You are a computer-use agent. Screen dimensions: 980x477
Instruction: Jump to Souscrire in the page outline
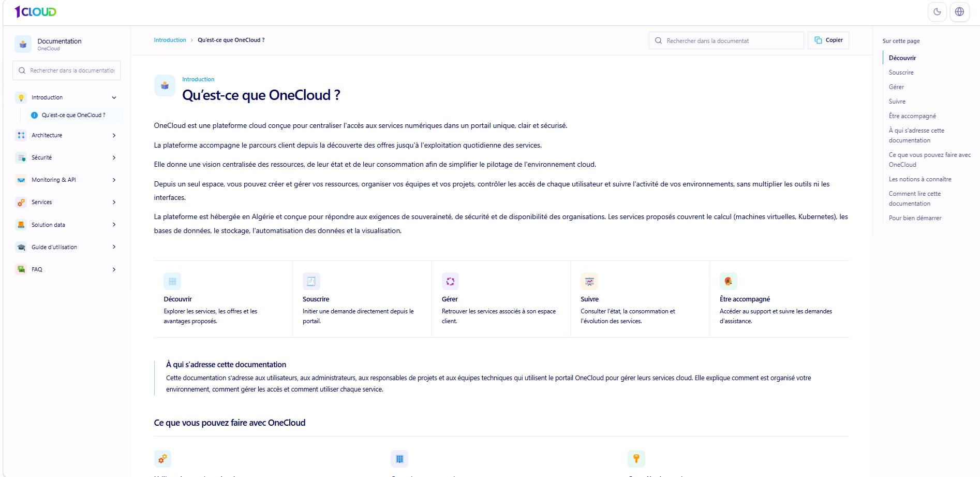tap(901, 73)
